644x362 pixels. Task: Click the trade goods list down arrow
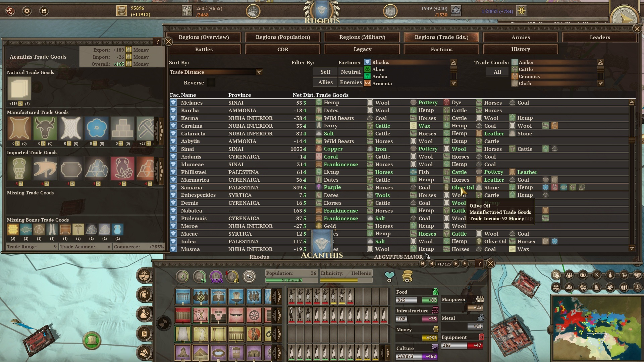click(600, 83)
